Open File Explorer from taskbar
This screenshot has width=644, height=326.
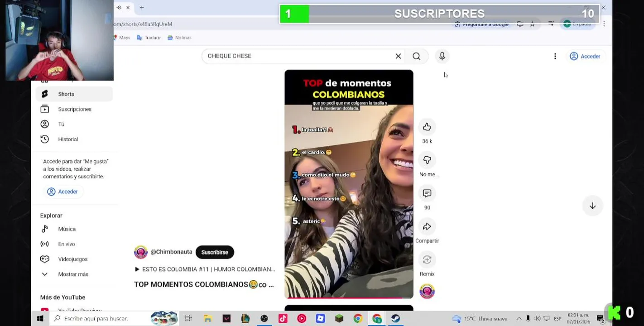coord(207,319)
